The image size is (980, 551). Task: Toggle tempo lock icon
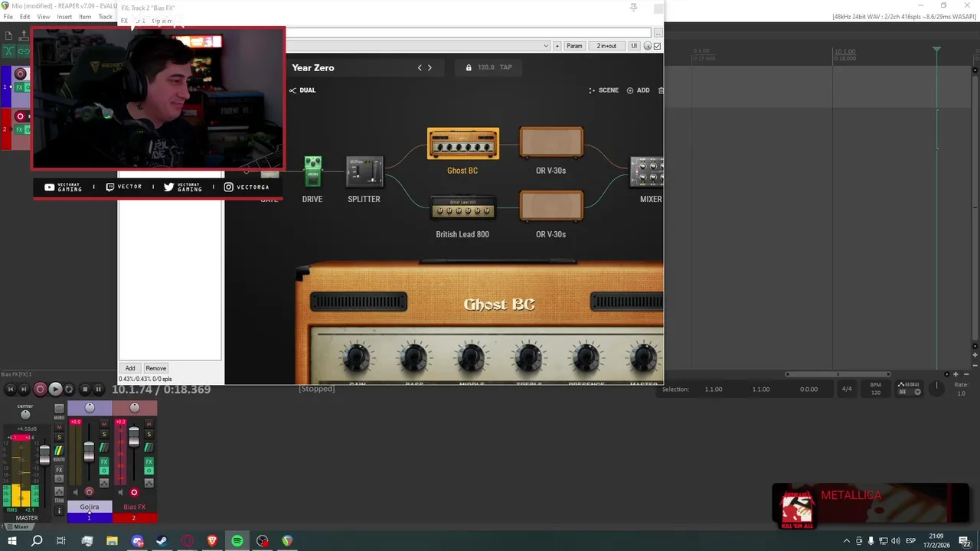[469, 67]
